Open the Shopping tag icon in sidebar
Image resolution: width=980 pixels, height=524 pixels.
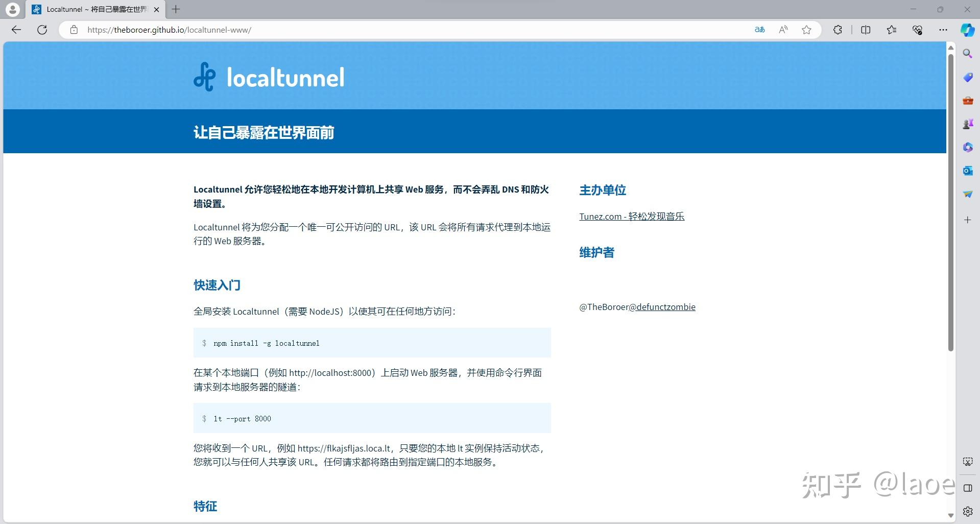tap(967, 77)
